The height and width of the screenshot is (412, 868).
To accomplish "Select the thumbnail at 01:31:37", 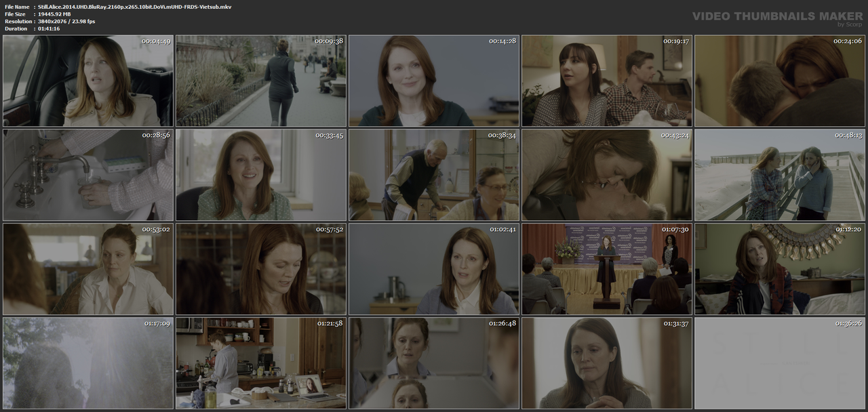I will click(x=607, y=363).
